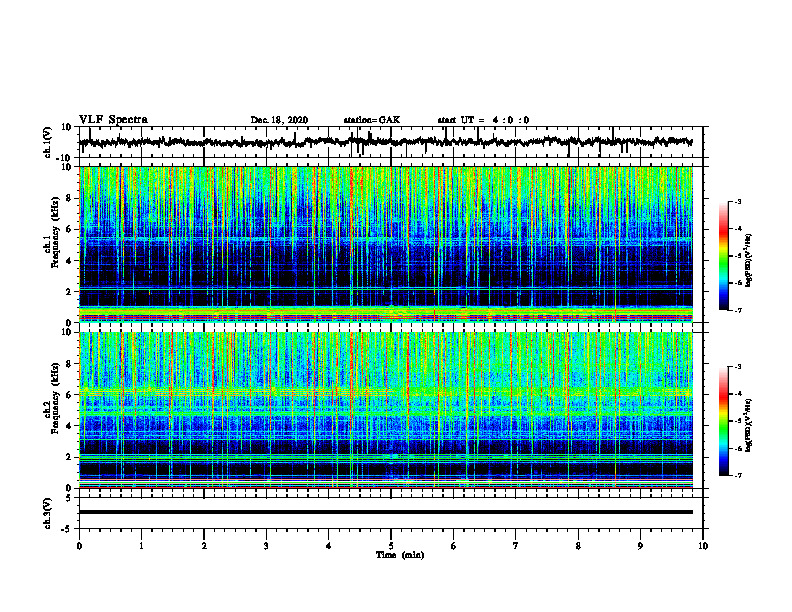Click the "8" kHz tick of the ch.1 spectrogram

coord(69,198)
